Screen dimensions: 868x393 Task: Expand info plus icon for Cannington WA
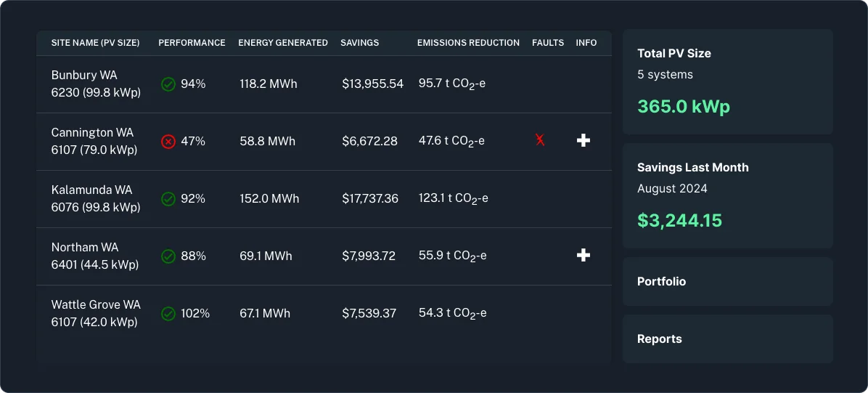point(583,140)
